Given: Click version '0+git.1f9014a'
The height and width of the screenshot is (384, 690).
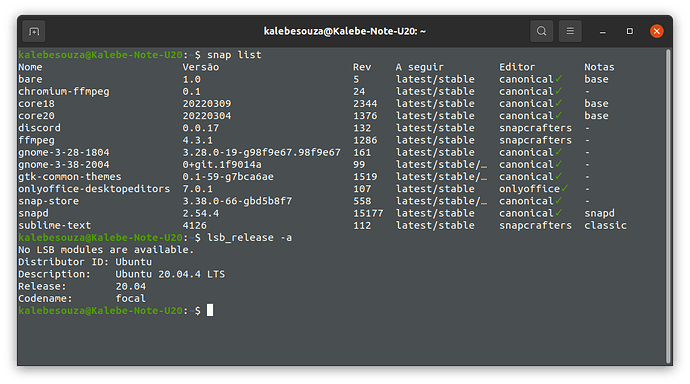Looking at the screenshot, I should click(x=222, y=165).
